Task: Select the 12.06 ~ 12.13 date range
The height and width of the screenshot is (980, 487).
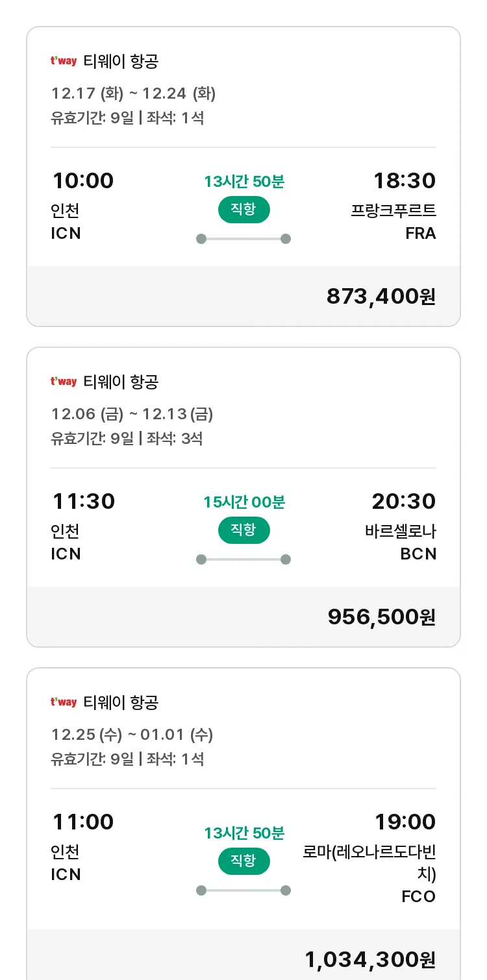Action: 132,414
